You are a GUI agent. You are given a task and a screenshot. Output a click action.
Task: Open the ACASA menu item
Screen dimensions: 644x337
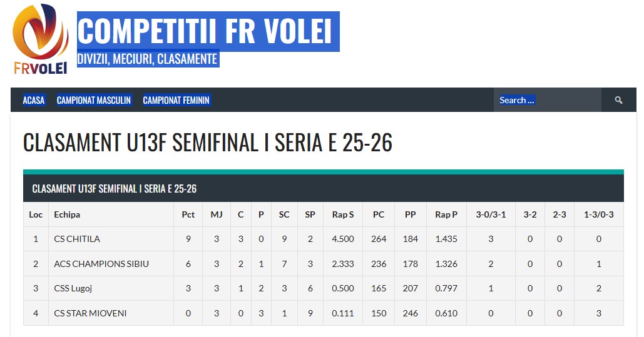(x=34, y=100)
